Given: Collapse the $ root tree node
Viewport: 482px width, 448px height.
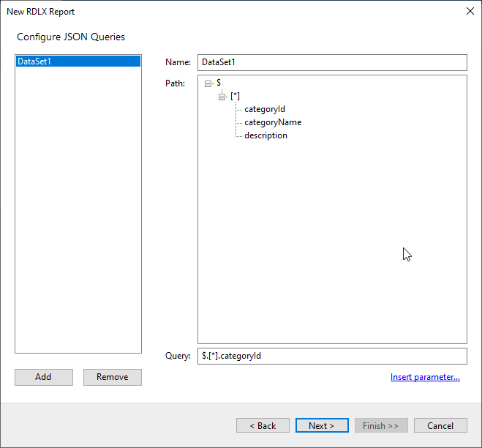Looking at the screenshot, I should 208,83.
